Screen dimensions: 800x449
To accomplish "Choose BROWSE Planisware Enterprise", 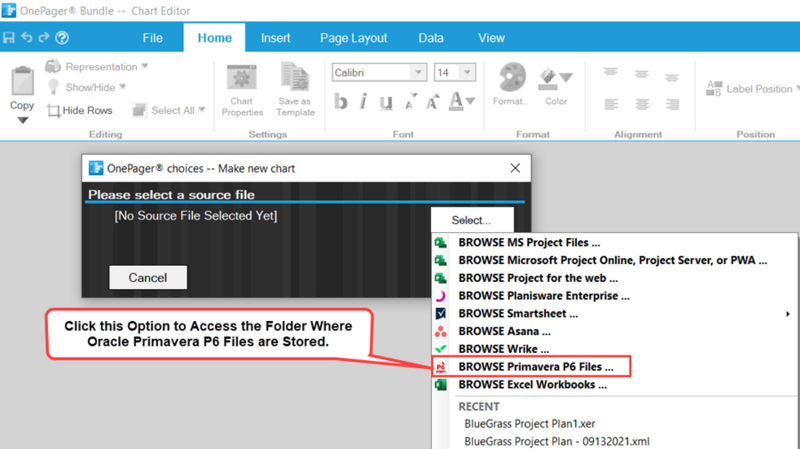I will point(614,296).
